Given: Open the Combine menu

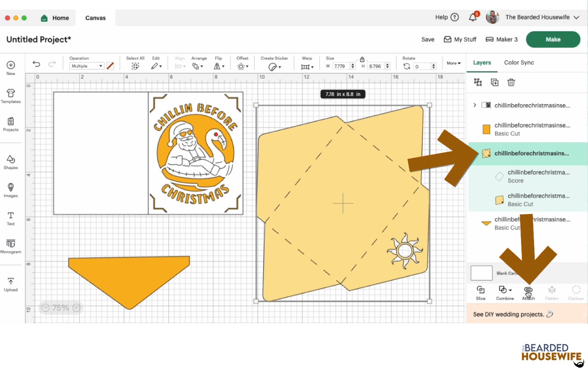Looking at the screenshot, I should click(505, 293).
